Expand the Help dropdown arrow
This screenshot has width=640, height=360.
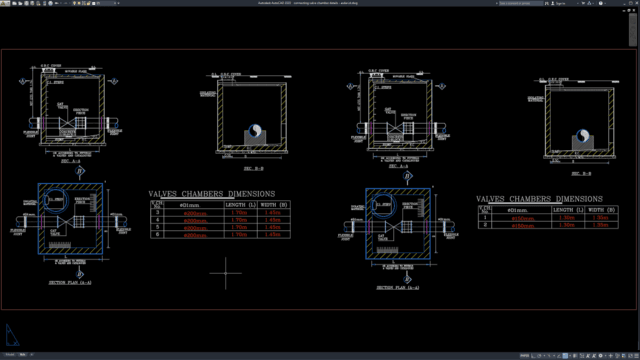click(605, 3)
